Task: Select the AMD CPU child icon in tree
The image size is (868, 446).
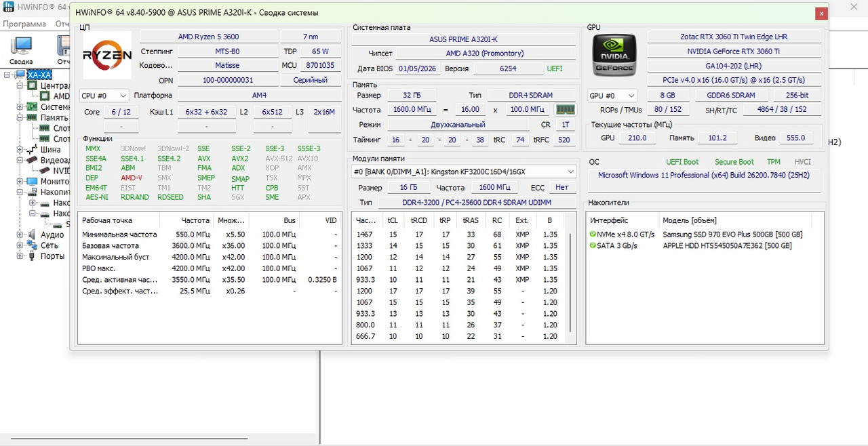Action: pos(45,96)
